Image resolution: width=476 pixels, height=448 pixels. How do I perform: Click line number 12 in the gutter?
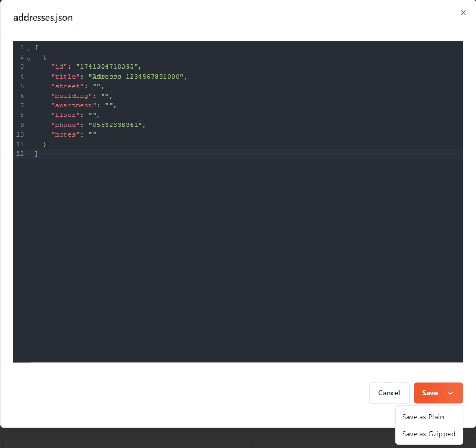tap(20, 154)
